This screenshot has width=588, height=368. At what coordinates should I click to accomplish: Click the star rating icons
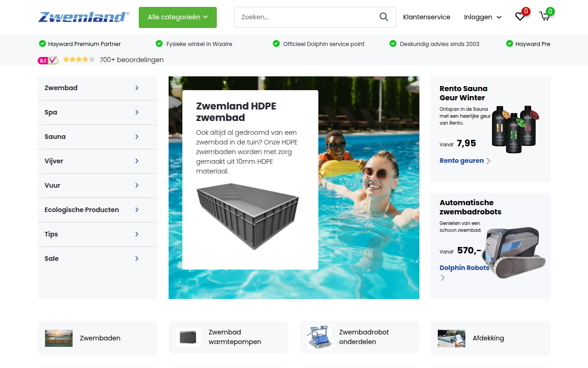tap(79, 59)
